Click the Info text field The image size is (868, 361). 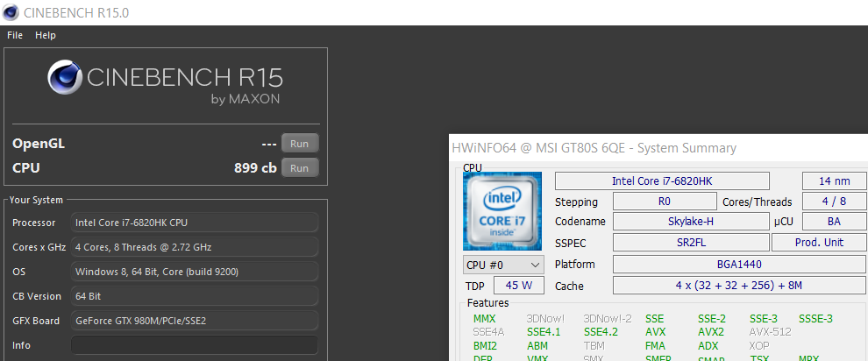195,345
